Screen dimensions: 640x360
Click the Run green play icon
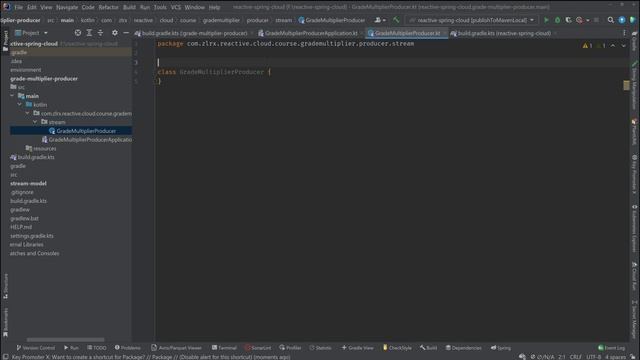pos(546,20)
